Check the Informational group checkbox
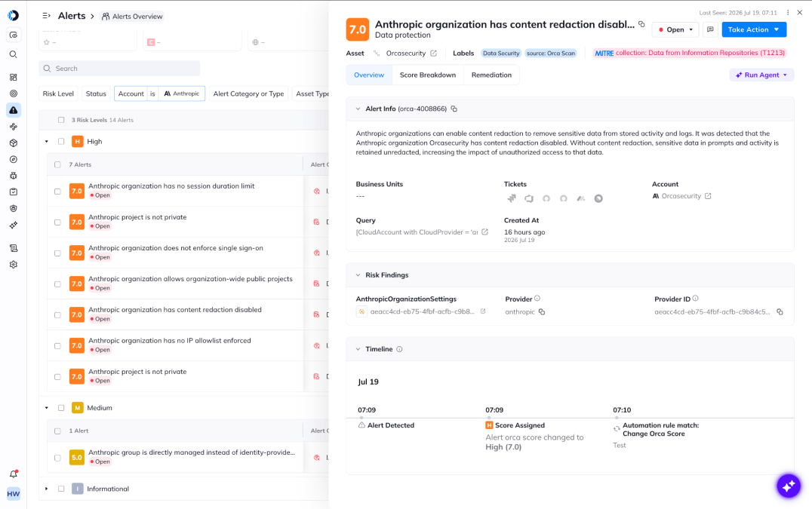Viewport: 812px width, 509px height. click(61, 489)
